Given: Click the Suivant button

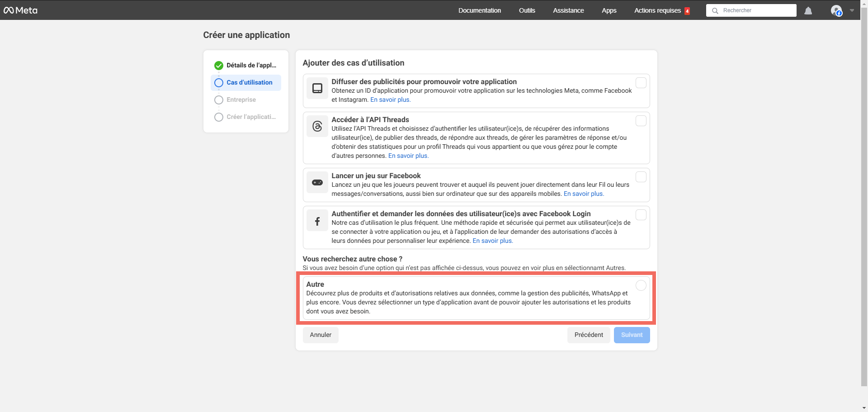Looking at the screenshot, I should (632, 335).
